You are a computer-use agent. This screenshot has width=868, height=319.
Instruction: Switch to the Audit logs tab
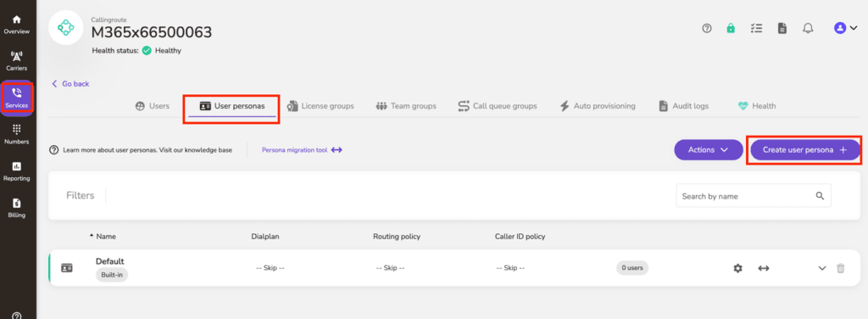coord(683,106)
